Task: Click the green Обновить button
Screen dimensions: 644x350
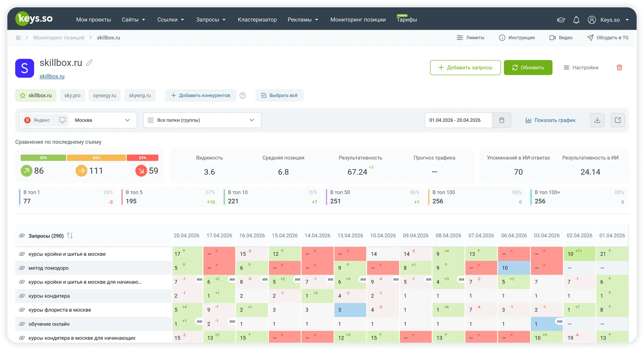Action: tap(528, 68)
